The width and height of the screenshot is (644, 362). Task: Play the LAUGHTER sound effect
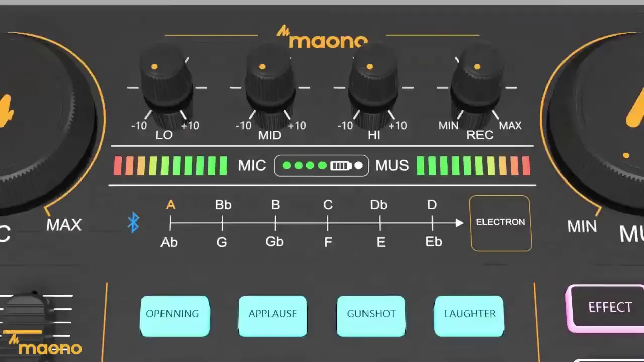point(469,316)
